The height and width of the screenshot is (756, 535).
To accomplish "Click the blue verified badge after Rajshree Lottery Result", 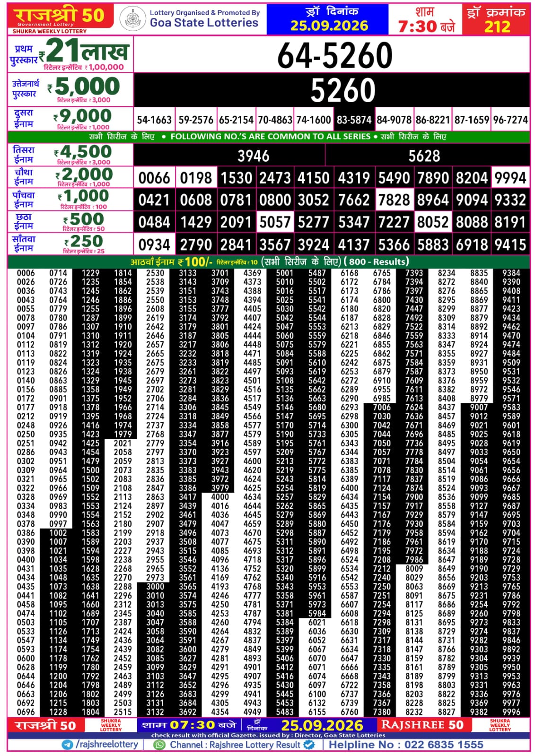I will tap(309, 745).
